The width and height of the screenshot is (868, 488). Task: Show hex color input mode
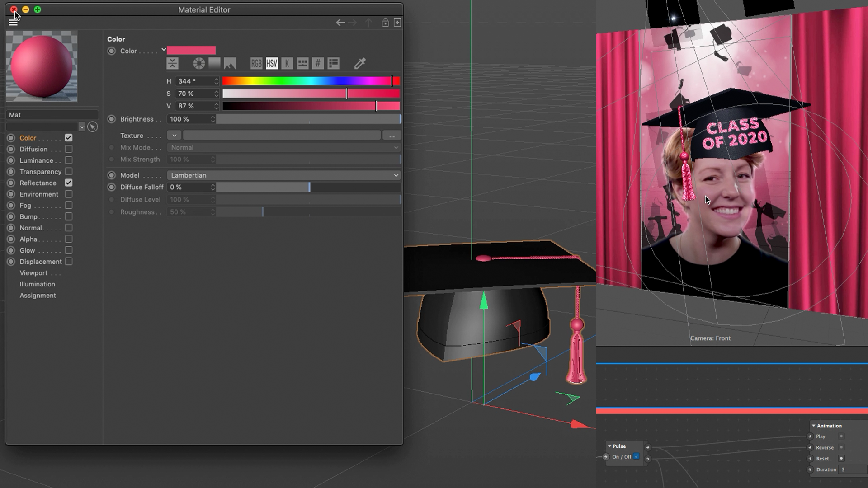318,64
